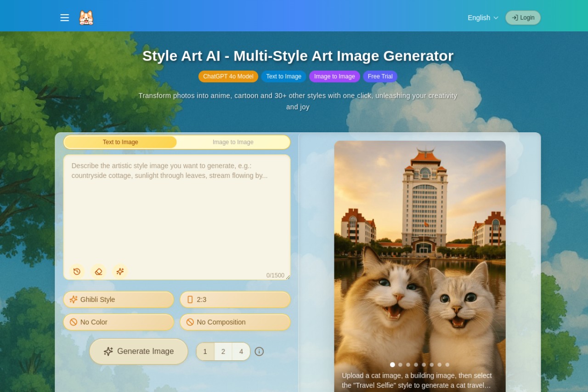Open prompt history icon
This screenshot has width=588, height=392.
[77, 272]
